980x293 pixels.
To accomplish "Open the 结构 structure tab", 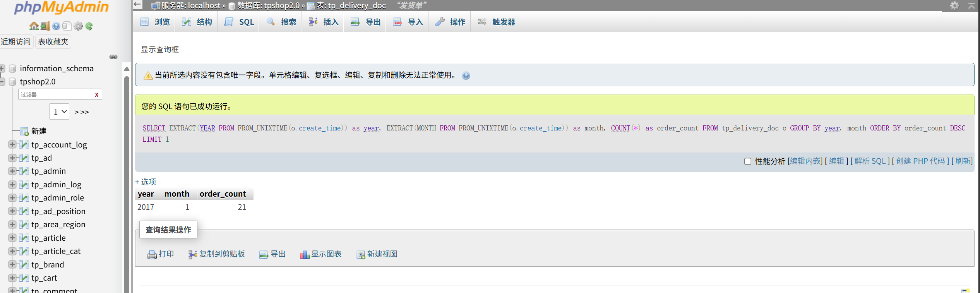I will click(x=197, y=22).
